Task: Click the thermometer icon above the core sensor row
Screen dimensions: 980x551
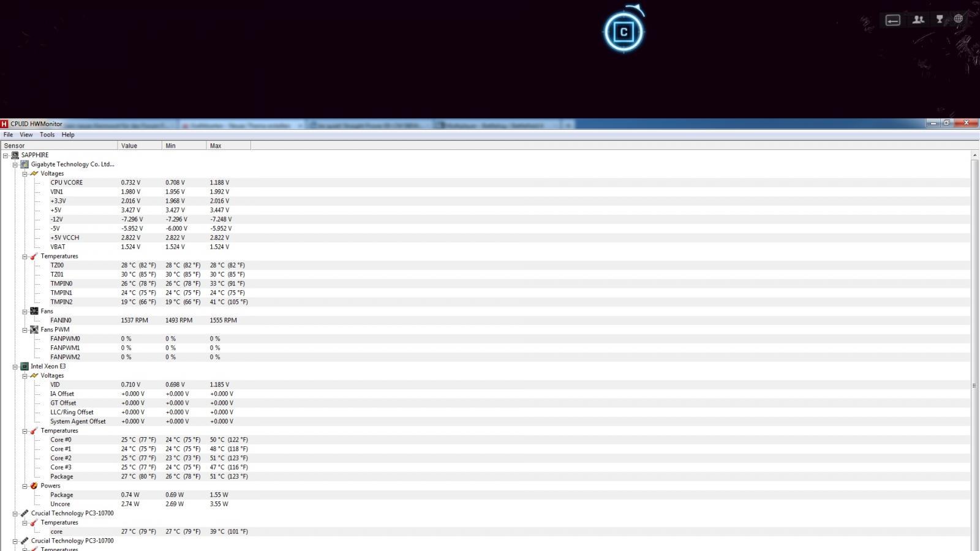Action: pos(34,522)
